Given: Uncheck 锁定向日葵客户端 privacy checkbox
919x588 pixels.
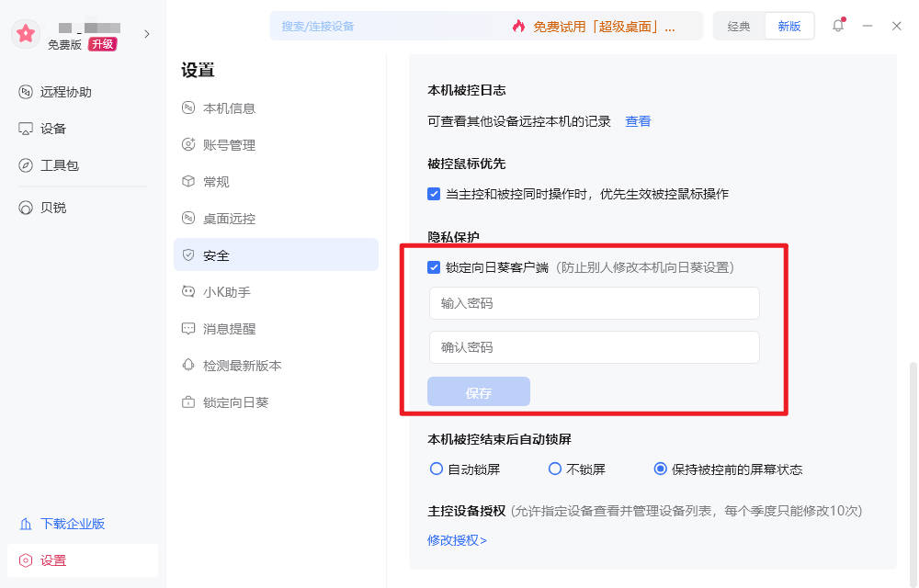Looking at the screenshot, I should [x=434, y=268].
